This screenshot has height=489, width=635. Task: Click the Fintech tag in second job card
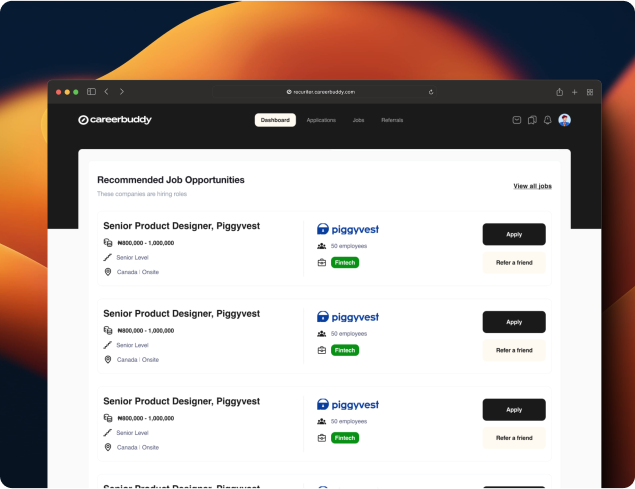345,350
